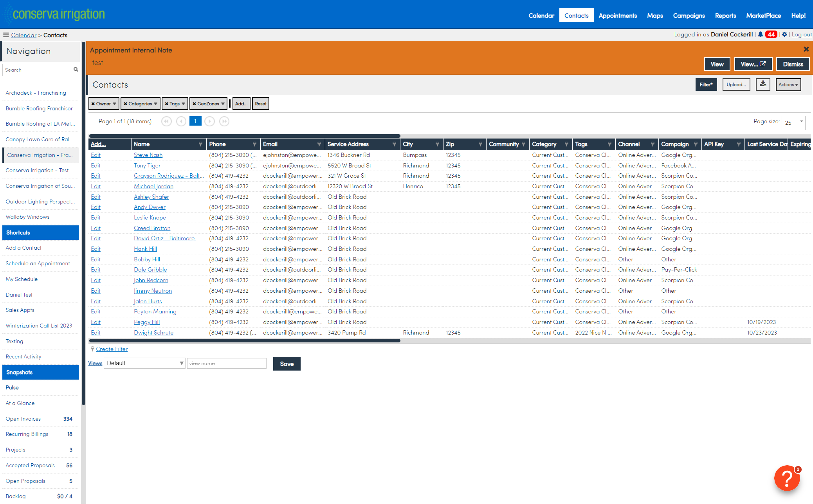The image size is (813, 504).
Task: Expand the Owner filter dropdown
Action: [x=114, y=104]
